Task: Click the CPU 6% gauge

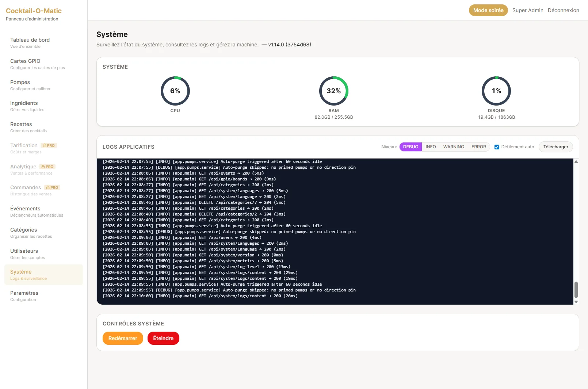Action: pos(175,91)
